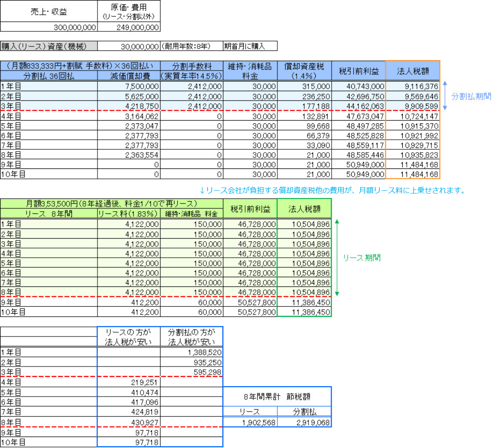Select the 月額3,53,500円 lease title cell
This screenshot has width=492, height=448.
(x=112, y=204)
